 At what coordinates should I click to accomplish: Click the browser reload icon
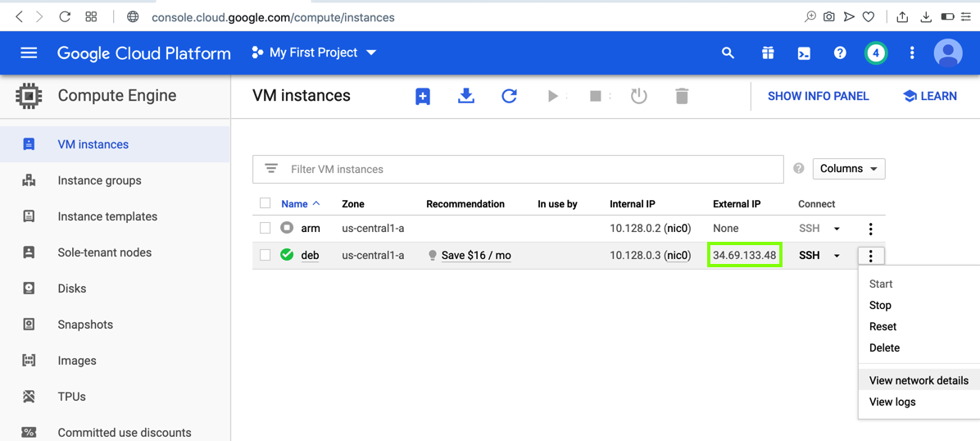click(65, 17)
